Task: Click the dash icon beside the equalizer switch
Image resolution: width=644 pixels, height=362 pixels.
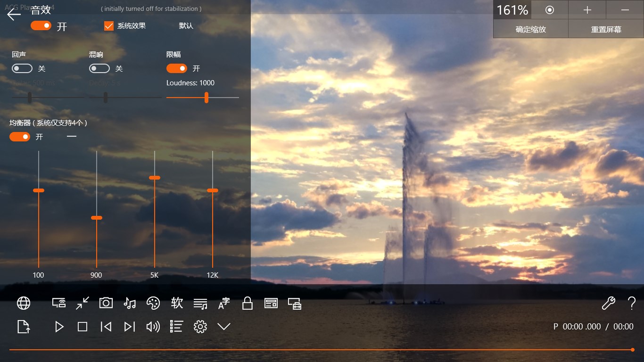Action: [72, 136]
